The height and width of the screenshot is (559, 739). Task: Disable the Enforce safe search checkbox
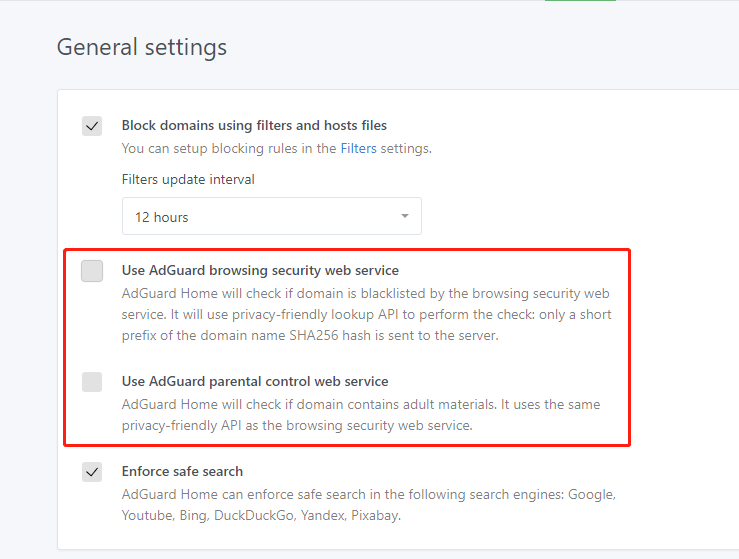click(x=92, y=472)
